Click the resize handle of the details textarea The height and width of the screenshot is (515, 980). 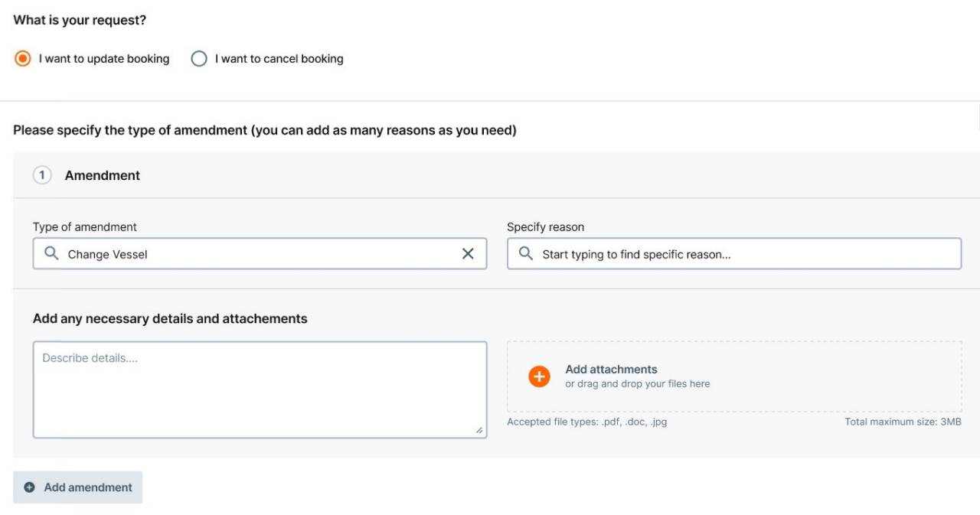(x=479, y=431)
